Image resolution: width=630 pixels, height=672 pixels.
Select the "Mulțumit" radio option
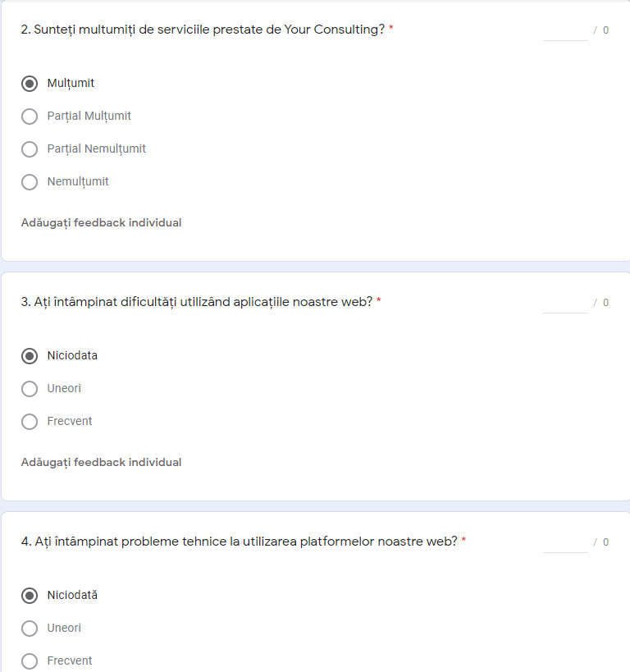(x=30, y=84)
